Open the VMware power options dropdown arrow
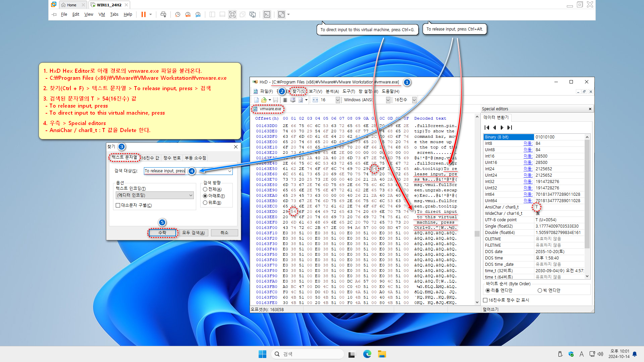This screenshot has width=644, height=362. click(151, 14)
